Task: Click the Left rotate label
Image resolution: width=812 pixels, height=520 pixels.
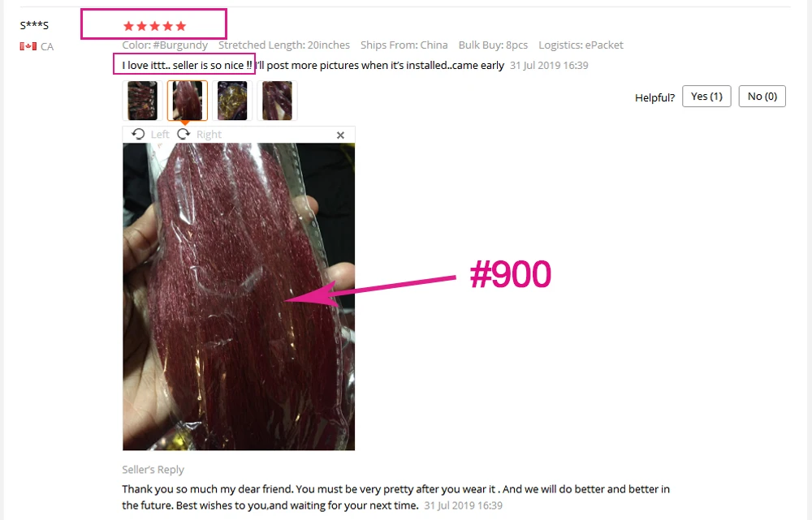Action: click(x=160, y=135)
